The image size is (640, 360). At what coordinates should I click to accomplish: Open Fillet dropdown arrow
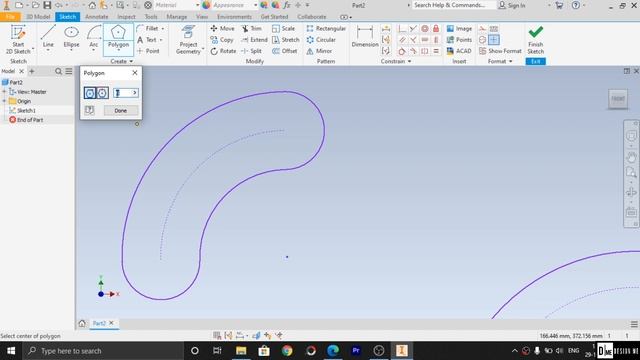click(162, 28)
